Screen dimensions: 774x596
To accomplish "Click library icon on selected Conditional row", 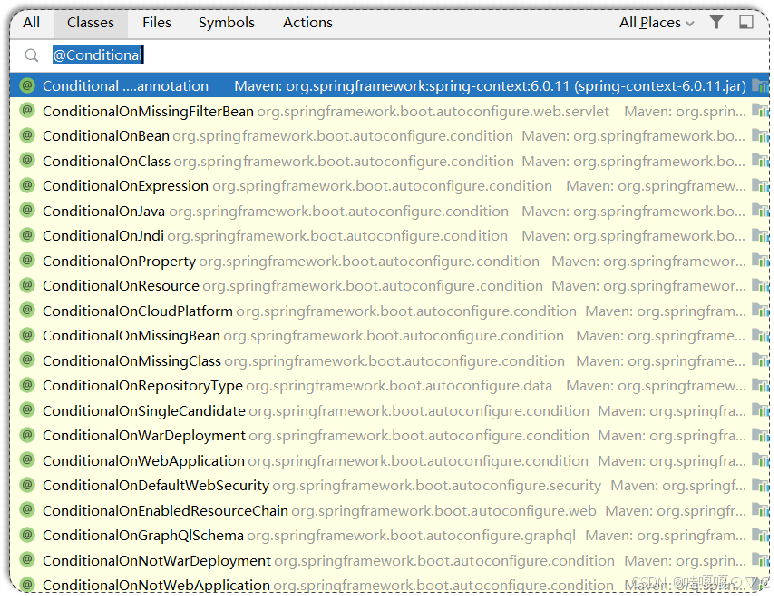I will [760, 86].
